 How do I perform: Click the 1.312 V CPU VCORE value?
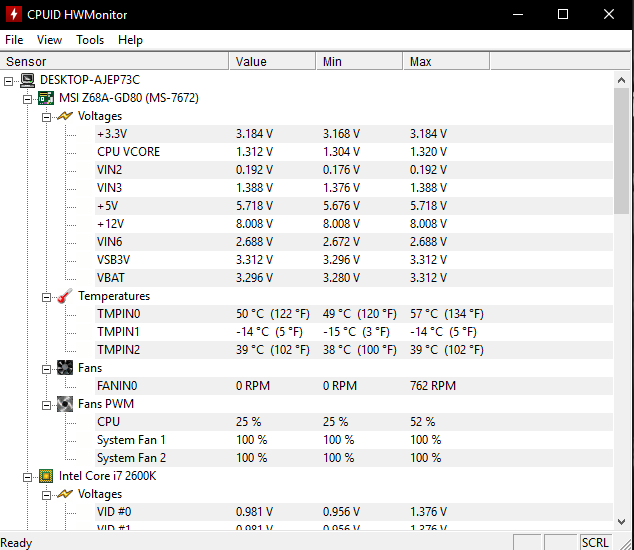(254, 152)
